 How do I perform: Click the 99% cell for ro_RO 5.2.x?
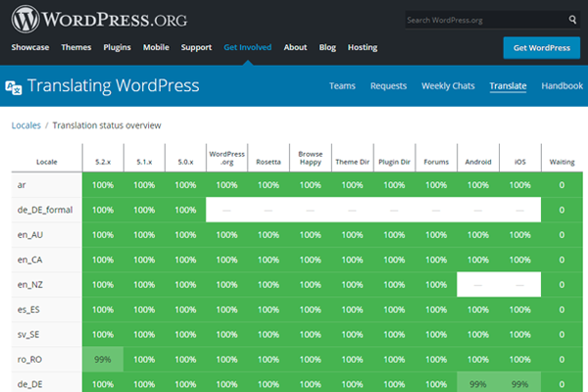coord(103,360)
